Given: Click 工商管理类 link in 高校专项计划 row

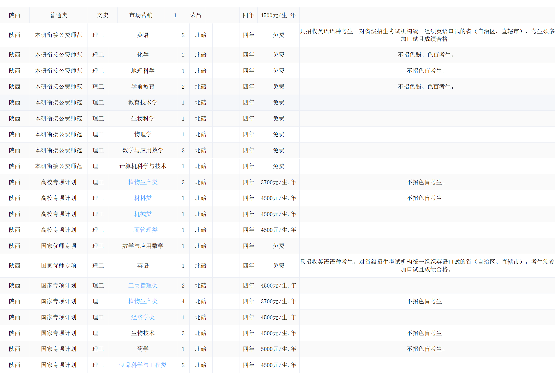Looking at the screenshot, I should click(x=143, y=230).
